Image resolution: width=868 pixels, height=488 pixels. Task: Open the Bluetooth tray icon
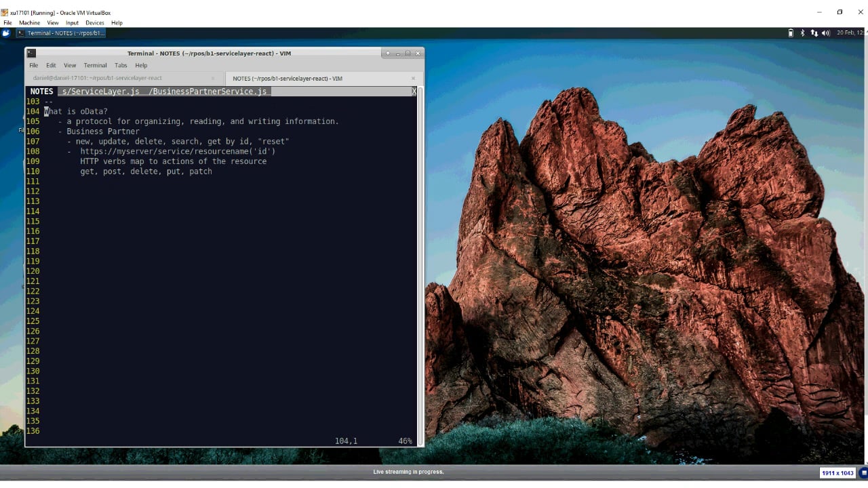802,33
